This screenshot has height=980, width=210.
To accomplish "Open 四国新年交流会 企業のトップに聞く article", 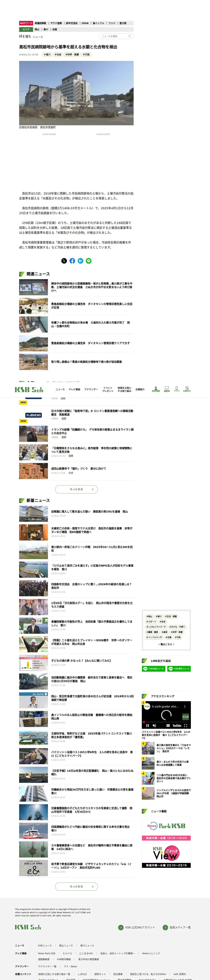I will click(x=76, y=588).
